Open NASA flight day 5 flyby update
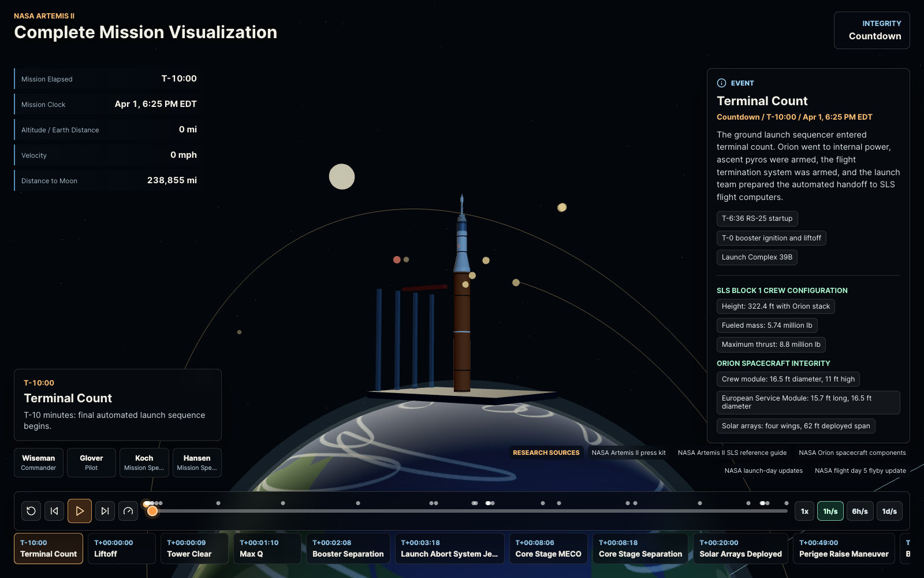The image size is (924, 578). [x=860, y=470]
